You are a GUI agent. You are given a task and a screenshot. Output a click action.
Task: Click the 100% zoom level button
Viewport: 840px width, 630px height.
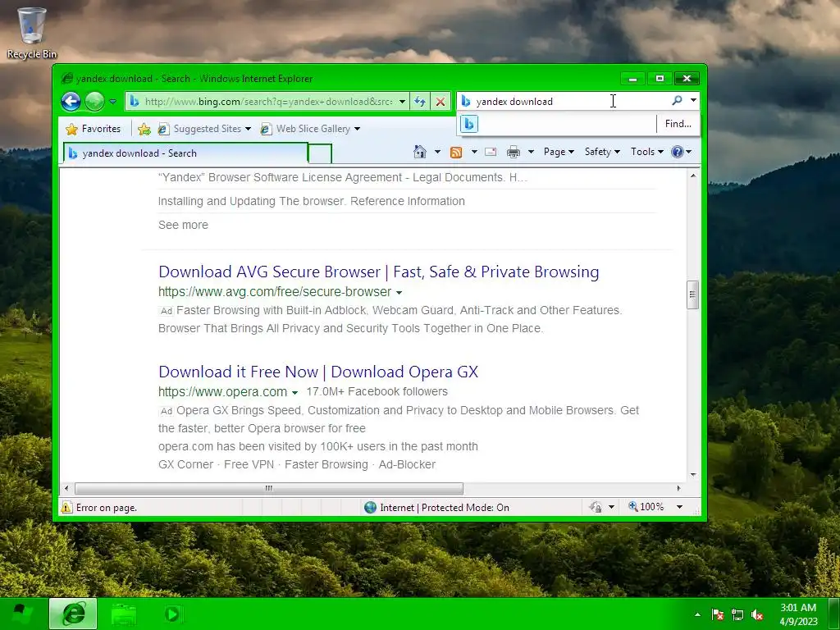(646, 507)
